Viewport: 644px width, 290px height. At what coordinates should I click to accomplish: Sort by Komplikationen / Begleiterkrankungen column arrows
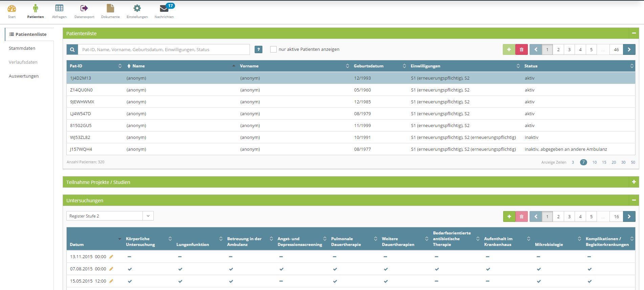(x=632, y=239)
